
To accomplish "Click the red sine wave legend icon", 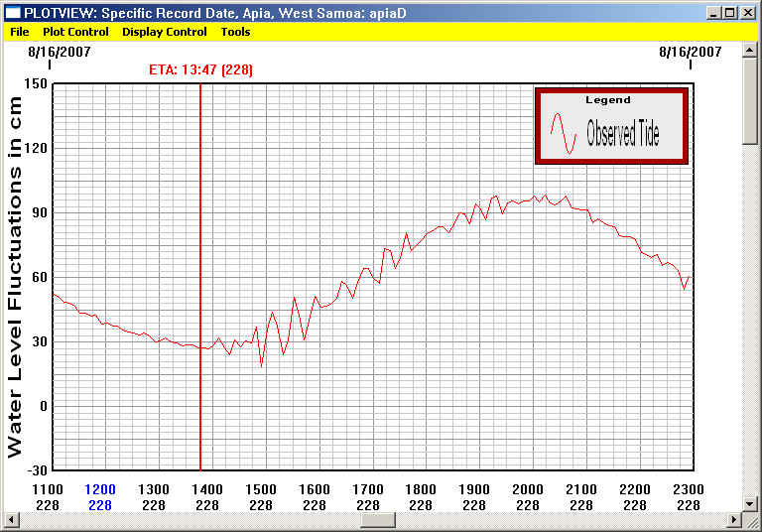I will click(564, 133).
